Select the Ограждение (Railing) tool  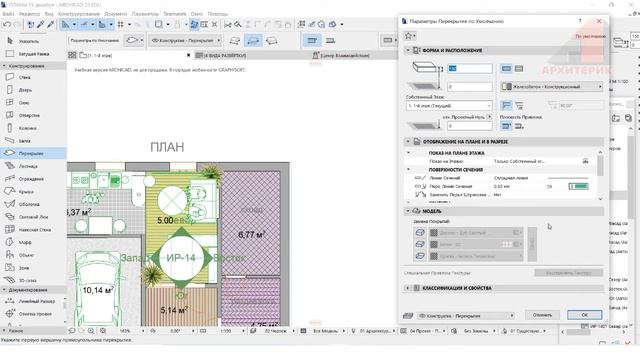pos(33,179)
